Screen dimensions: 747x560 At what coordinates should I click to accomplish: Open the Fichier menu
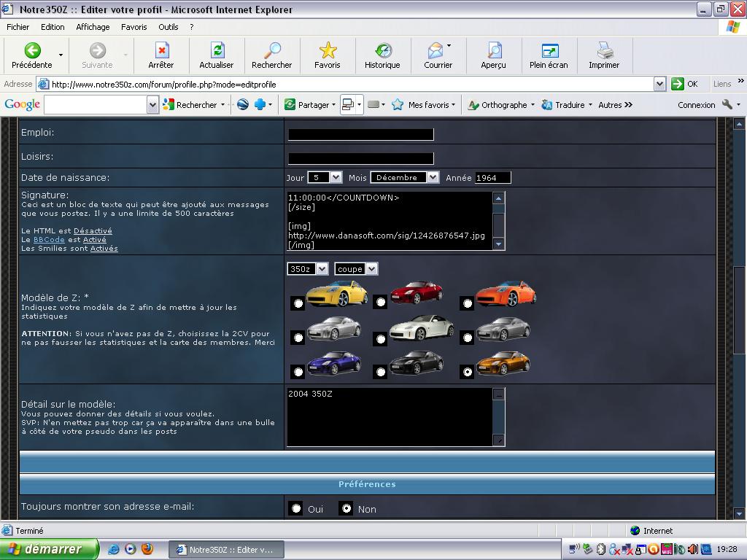(x=18, y=27)
